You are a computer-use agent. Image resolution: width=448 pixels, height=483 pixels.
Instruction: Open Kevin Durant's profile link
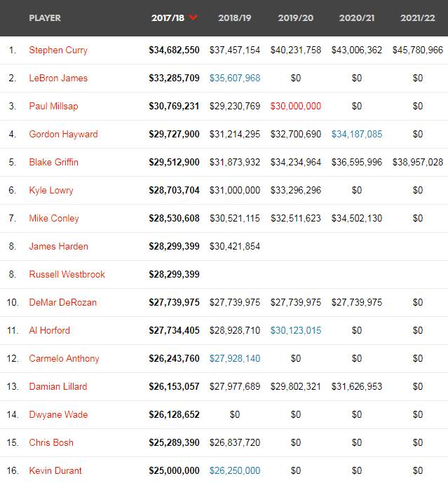[x=55, y=470]
